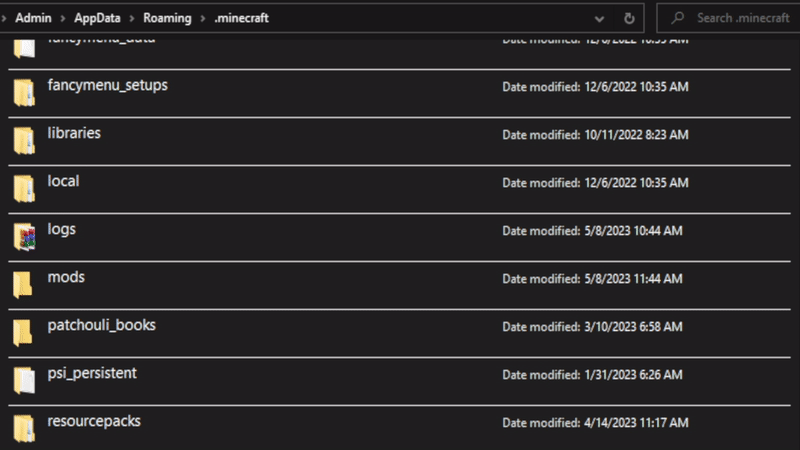This screenshot has height=450, width=800.
Task: Expand the chevron after Roaming
Action: coord(203,18)
